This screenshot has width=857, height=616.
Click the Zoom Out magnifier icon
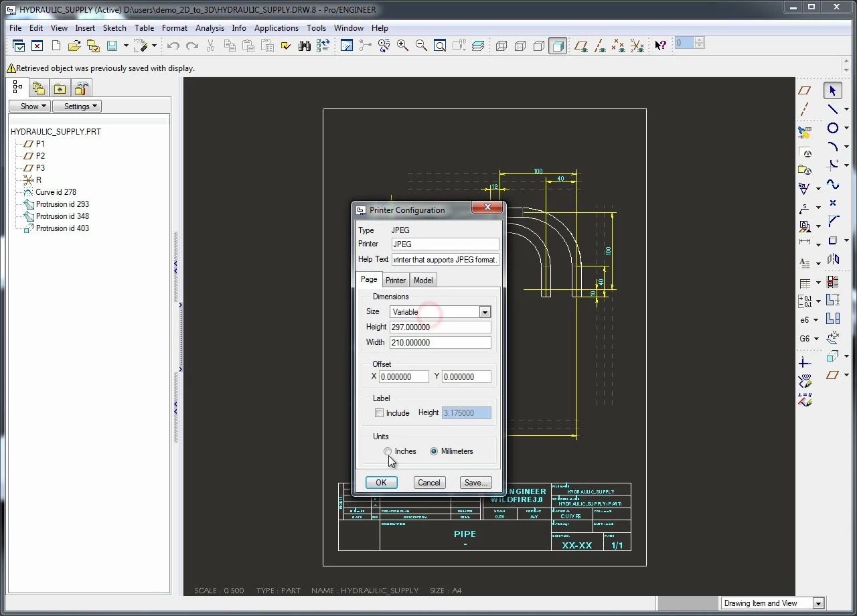coord(421,46)
